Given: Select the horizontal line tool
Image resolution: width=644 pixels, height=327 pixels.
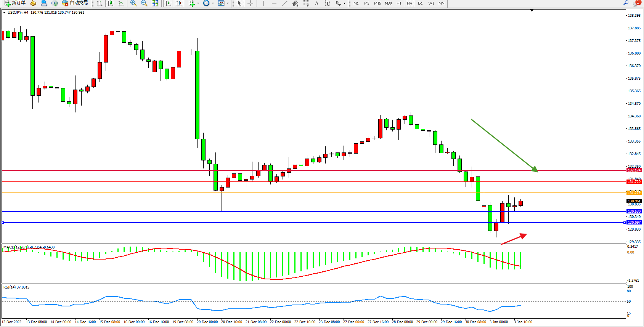Looking at the screenshot, I should (274, 3).
